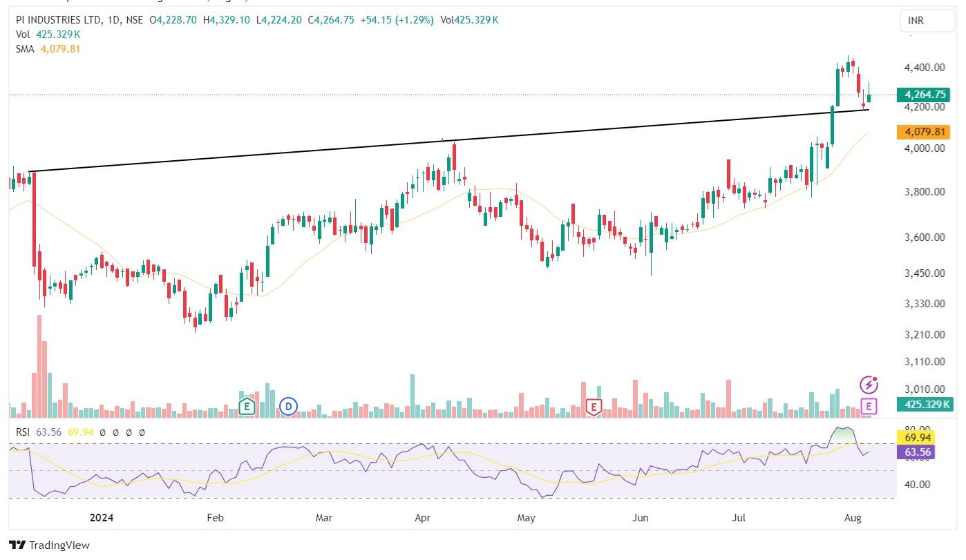Screen dimensions: 966x560
Task: Click the Jul label on time axis
Action: pos(740,517)
